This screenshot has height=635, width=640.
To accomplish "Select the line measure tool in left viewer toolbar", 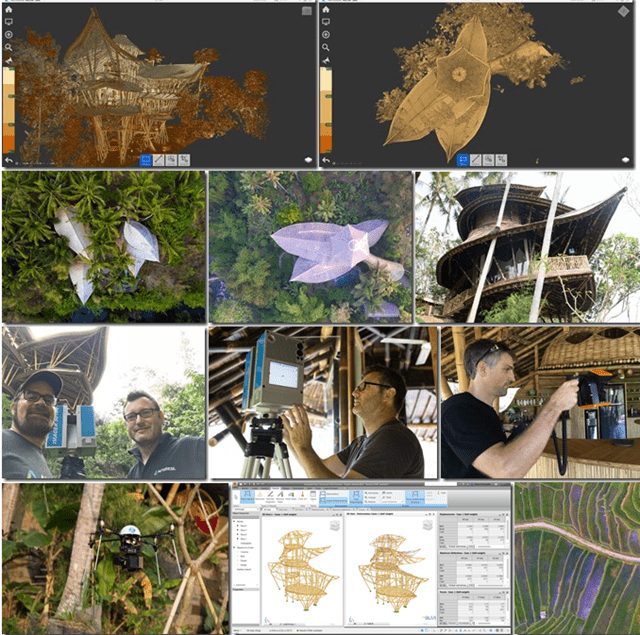I will click(158, 159).
